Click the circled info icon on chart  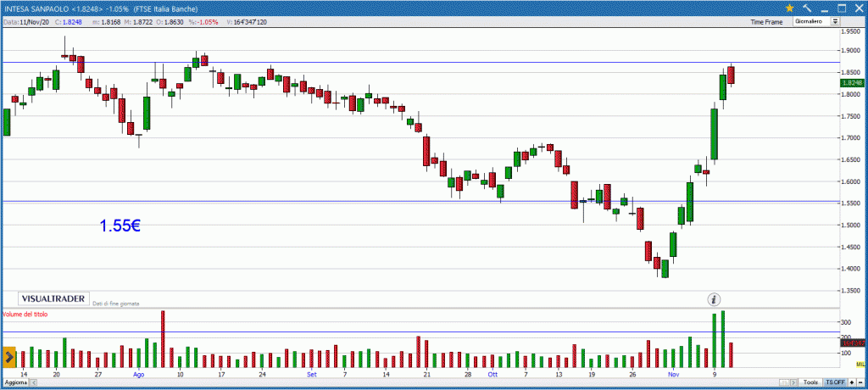point(715,299)
